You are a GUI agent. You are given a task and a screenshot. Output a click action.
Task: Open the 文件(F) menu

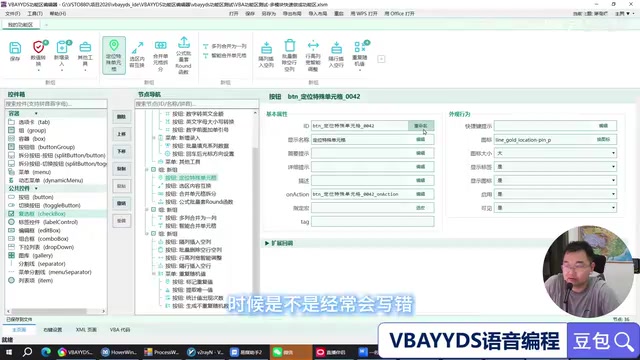pyautogui.click(x=13, y=13)
